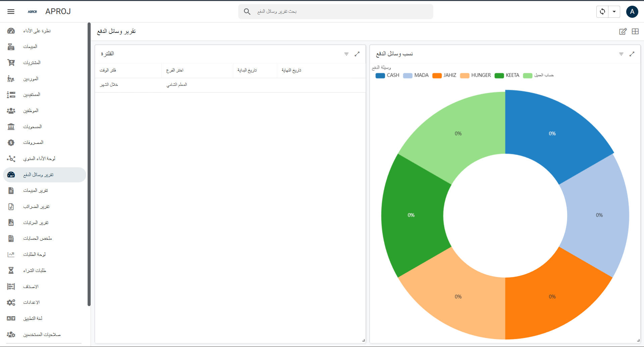Viewport: 644px width, 347px height.
Task: Open filter icon on payment chart panel
Action: [621, 54]
